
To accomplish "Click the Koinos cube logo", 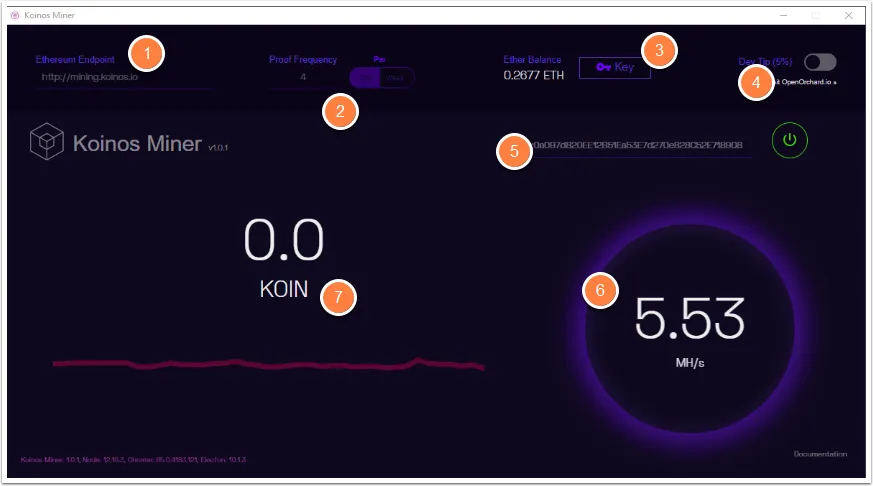I will click(x=47, y=141).
